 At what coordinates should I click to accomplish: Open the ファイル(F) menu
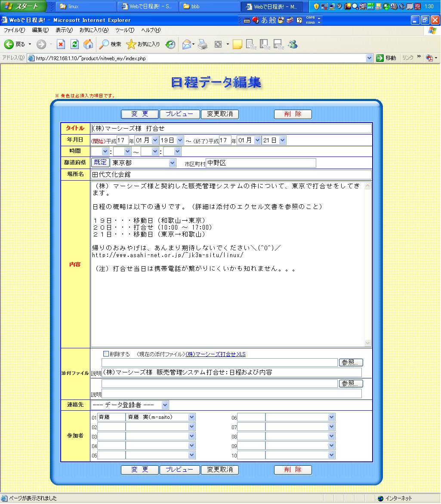click(x=14, y=30)
